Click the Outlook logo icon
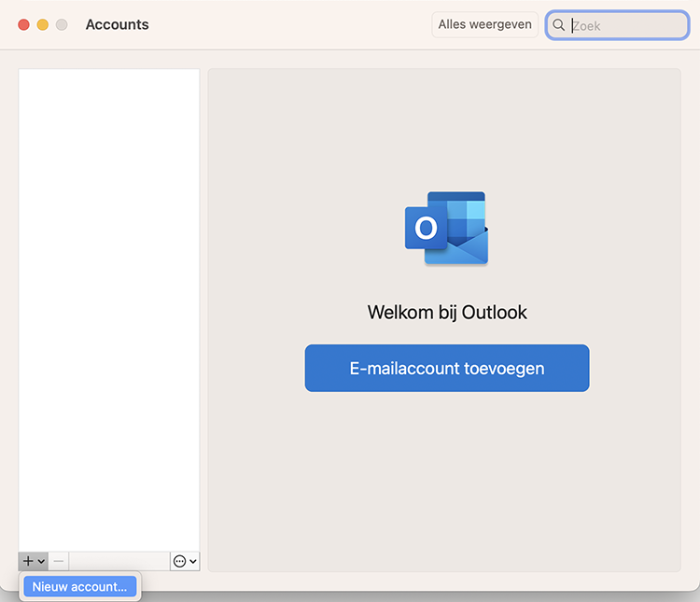This screenshot has height=602, width=700. coord(446,229)
